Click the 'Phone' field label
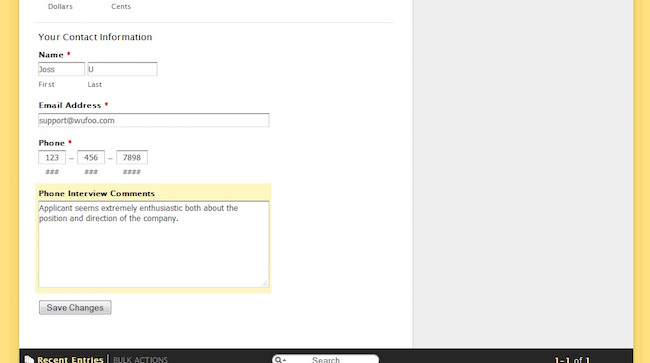 point(51,143)
